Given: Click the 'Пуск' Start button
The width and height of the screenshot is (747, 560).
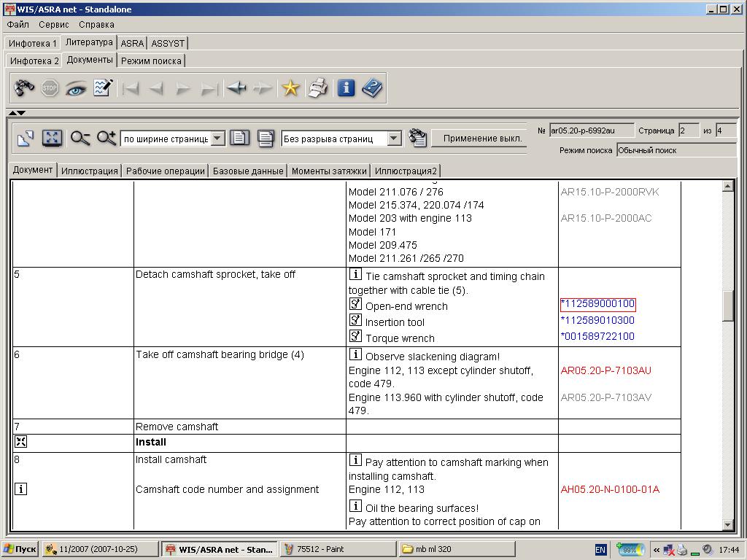Looking at the screenshot, I should click(x=20, y=549).
